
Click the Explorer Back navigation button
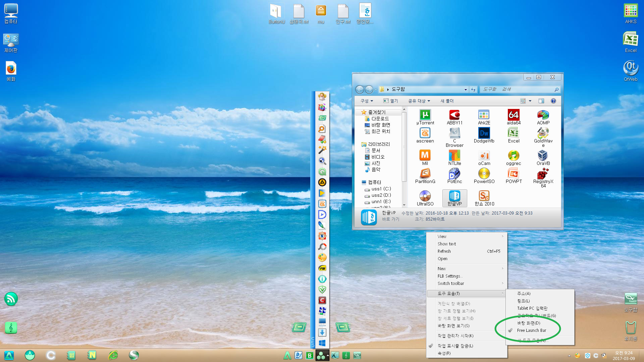tap(360, 89)
